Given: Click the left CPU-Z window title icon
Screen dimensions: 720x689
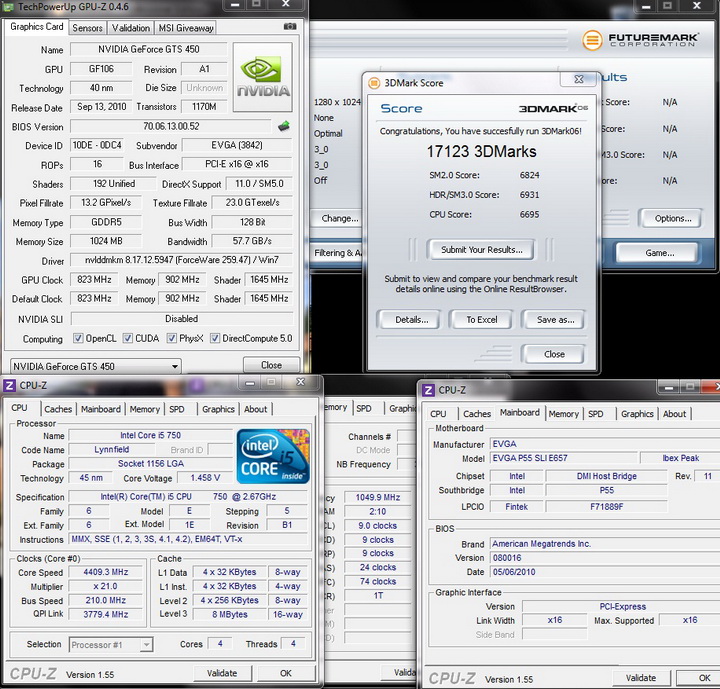Looking at the screenshot, I should (x=9, y=385).
